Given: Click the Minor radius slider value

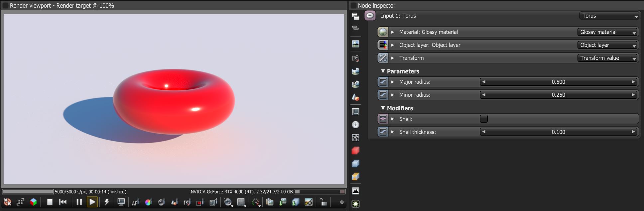Looking at the screenshot, I should (559, 95).
